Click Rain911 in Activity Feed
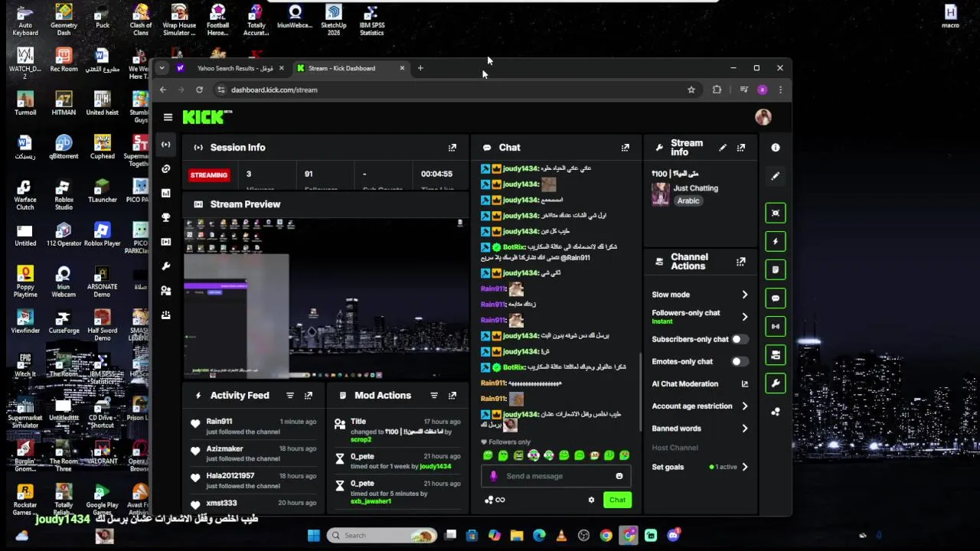This screenshot has height=551, width=980. (x=219, y=422)
